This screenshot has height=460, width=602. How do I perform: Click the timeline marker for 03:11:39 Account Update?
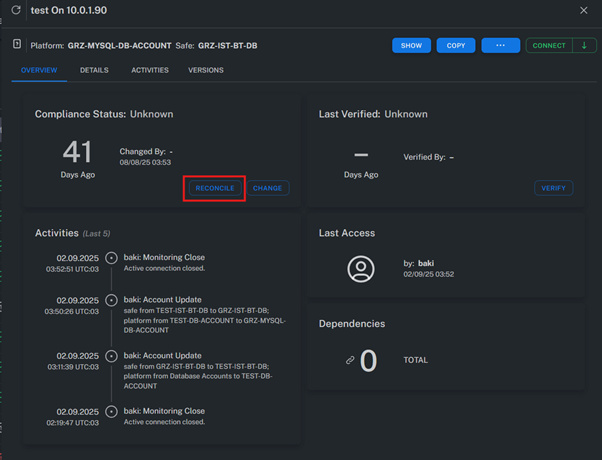(x=111, y=355)
